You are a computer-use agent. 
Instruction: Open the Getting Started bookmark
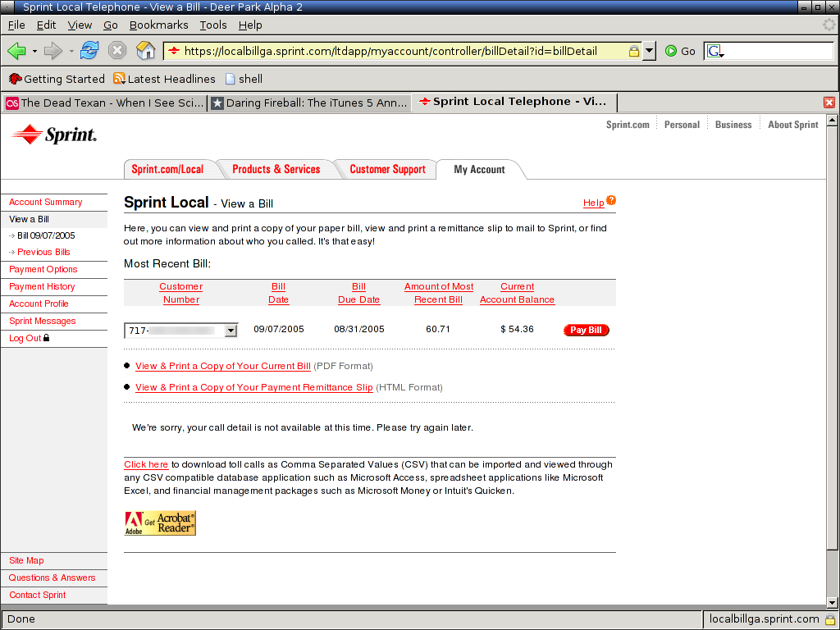pos(57,80)
